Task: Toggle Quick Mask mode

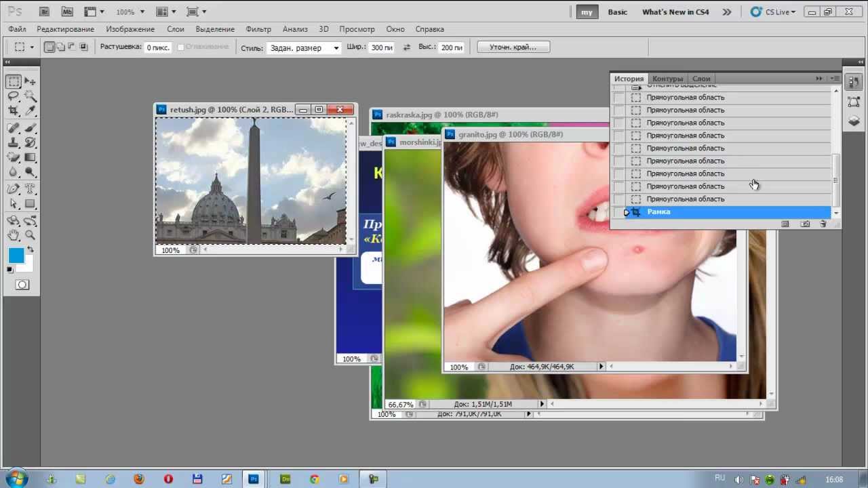Action: click(x=22, y=285)
